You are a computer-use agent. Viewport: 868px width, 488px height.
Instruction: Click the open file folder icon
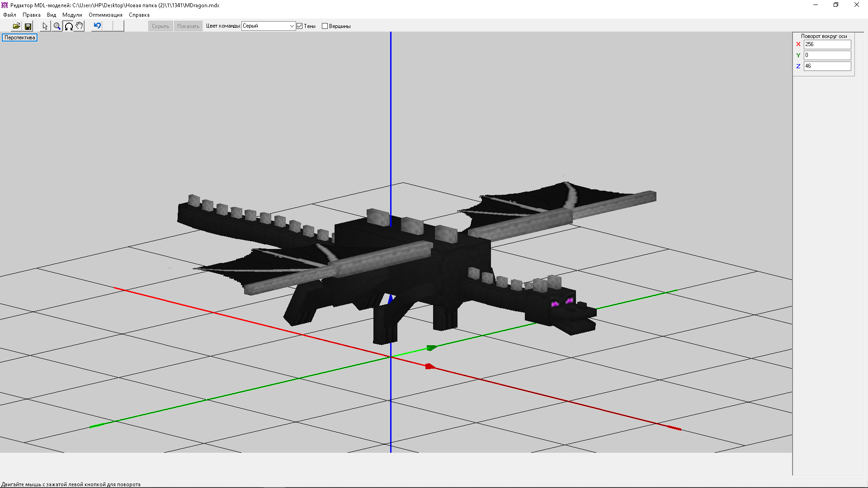[x=16, y=26]
